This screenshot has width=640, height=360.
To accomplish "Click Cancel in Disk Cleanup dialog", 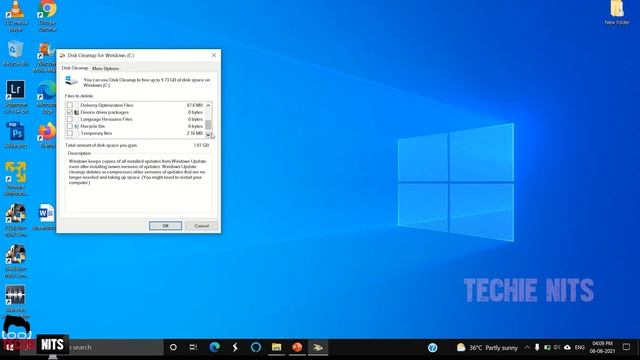I will pos(201,226).
